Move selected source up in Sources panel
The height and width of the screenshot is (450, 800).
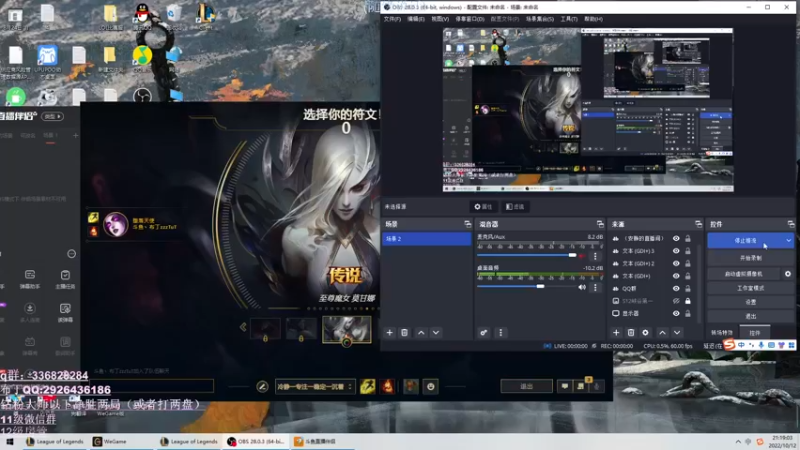click(662, 333)
